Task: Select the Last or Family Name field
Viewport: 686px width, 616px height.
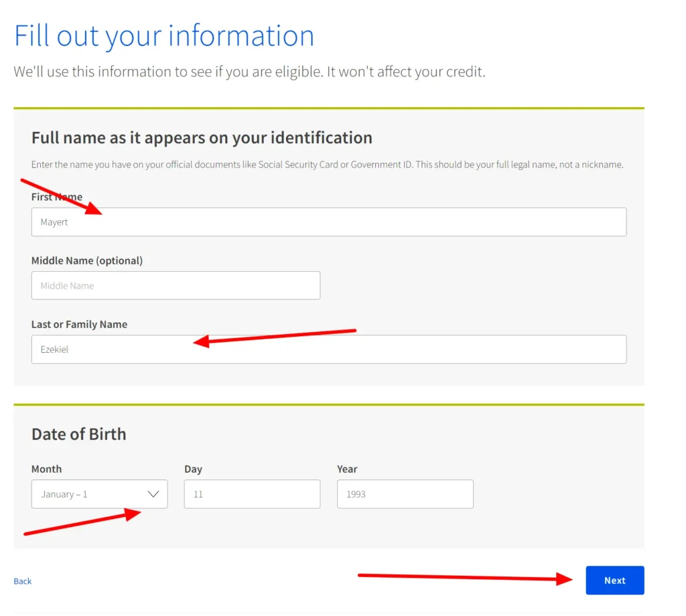Action: coord(328,350)
